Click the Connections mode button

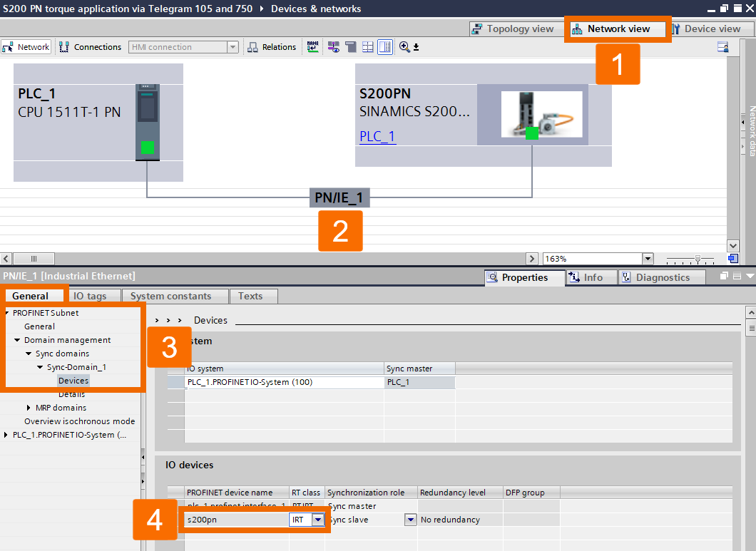(x=90, y=47)
